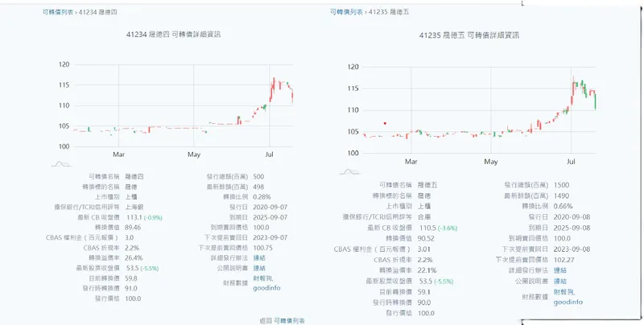Go back via bottom 可轉債列表 link
The width and height of the screenshot is (644, 325).
click(289, 320)
